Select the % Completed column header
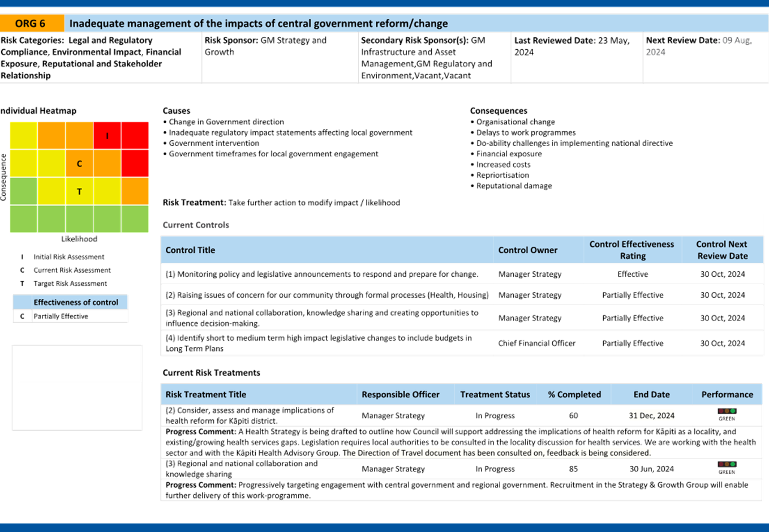 (574, 394)
